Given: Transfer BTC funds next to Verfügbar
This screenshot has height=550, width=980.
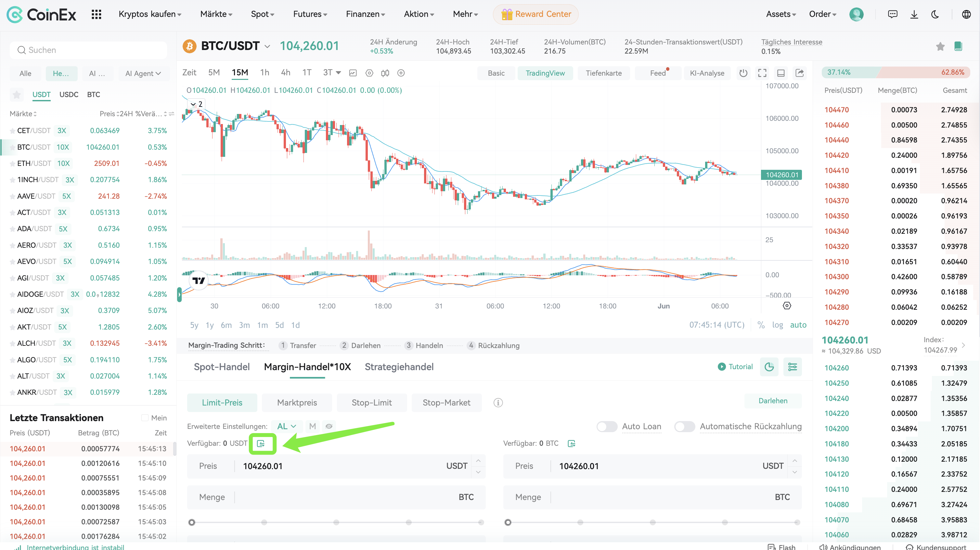Looking at the screenshot, I should point(572,444).
